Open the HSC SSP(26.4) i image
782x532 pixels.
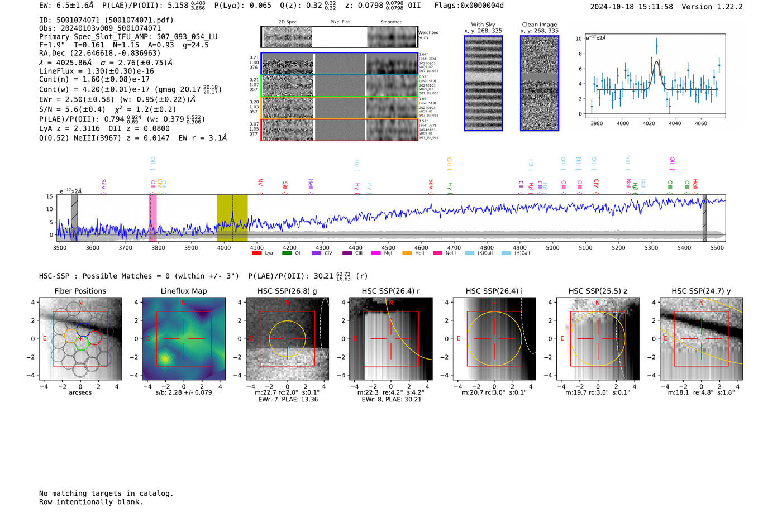[494, 338]
